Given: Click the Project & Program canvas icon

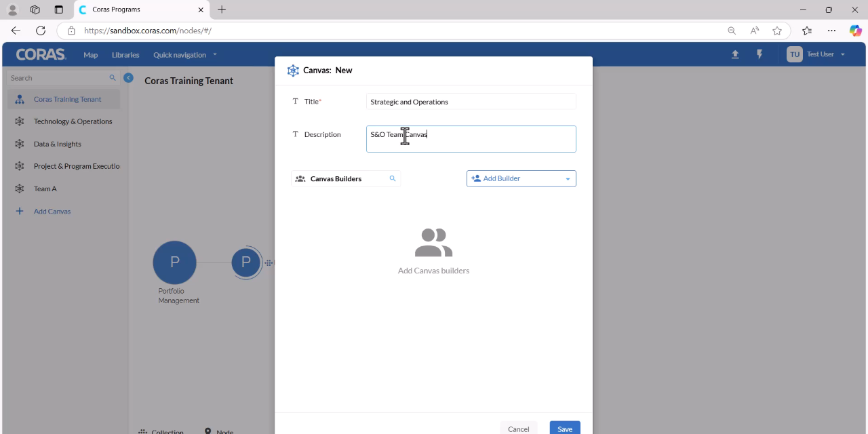Looking at the screenshot, I should click(x=20, y=166).
